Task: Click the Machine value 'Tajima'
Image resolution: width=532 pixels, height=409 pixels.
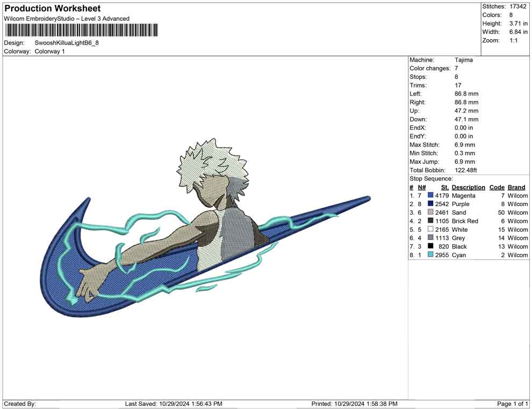Action: click(x=463, y=60)
